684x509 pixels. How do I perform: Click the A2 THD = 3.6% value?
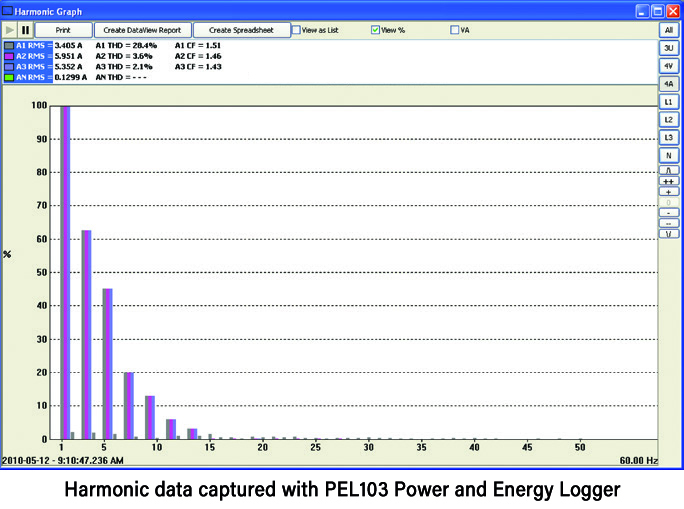[124, 56]
